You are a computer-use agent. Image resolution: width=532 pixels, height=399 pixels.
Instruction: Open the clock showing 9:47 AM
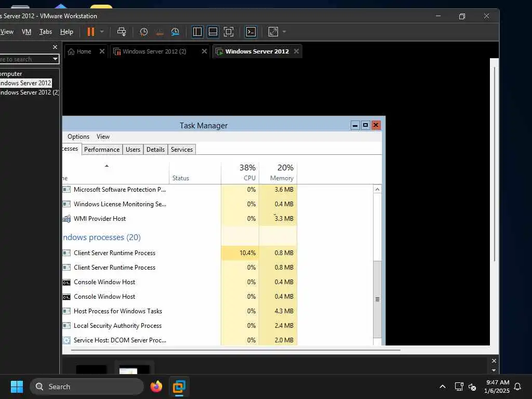pos(497,387)
